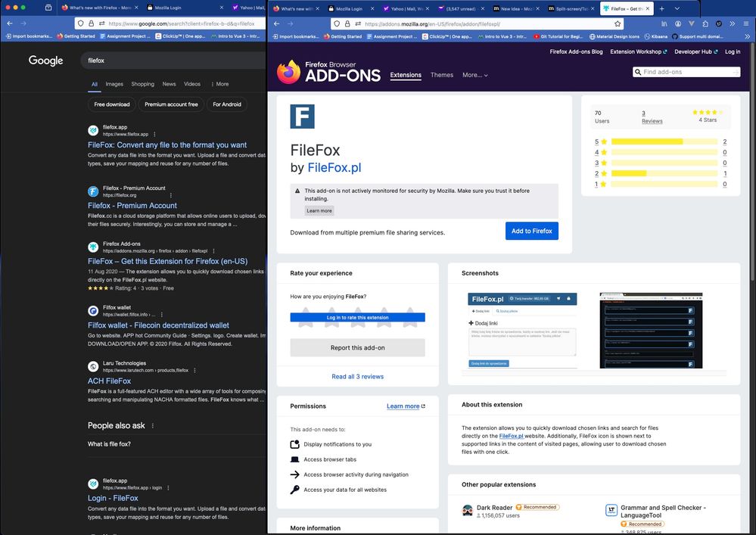The image size is (756, 535).
Task: Click the 'Report this add-on' button
Action: (x=357, y=347)
